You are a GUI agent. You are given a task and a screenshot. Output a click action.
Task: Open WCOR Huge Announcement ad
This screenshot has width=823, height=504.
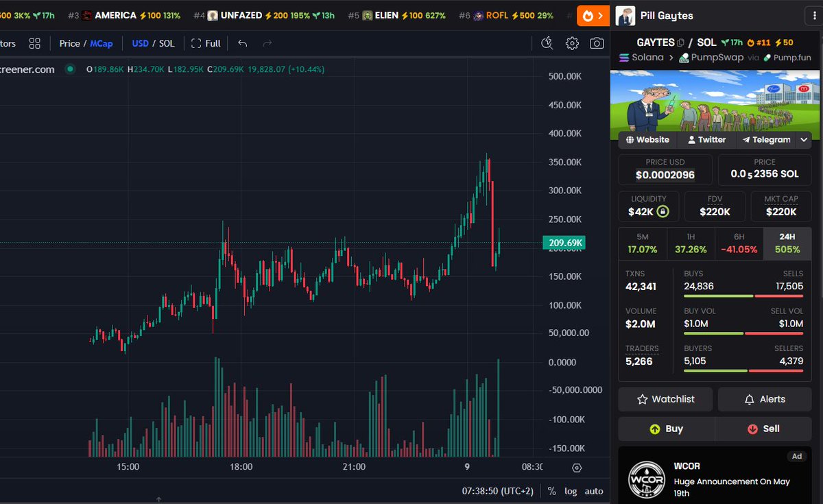[715, 478]
